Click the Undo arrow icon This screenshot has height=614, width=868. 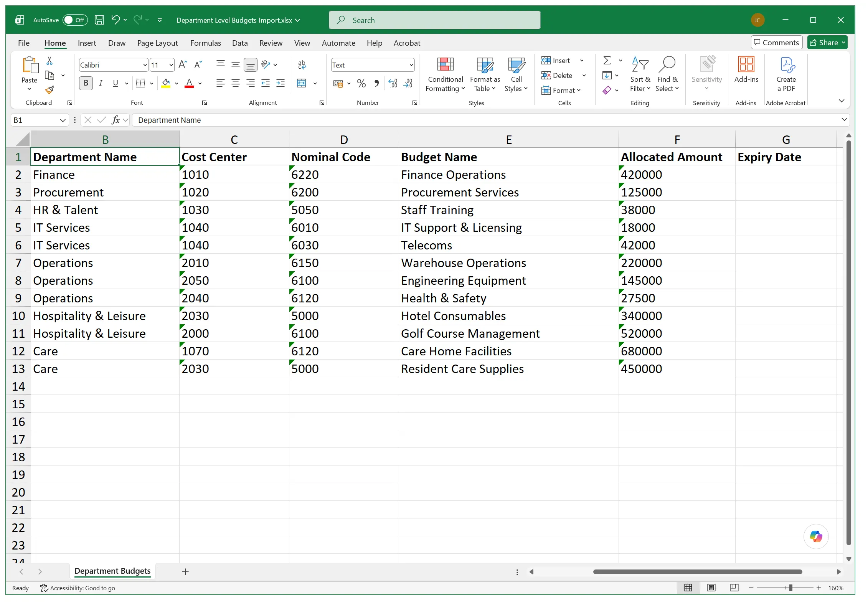pyautogui.click(x=115, y=20)
